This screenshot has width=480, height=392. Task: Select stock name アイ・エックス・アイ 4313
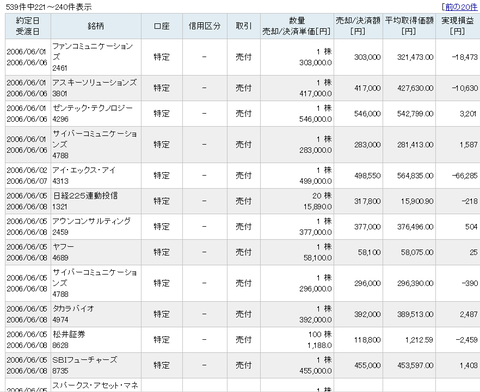84,175
